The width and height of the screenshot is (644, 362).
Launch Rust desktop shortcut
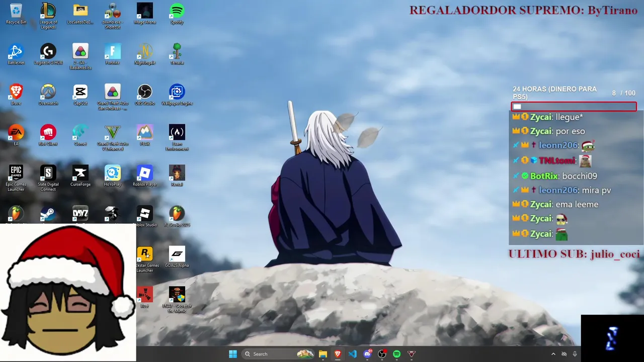click(145, 297)
